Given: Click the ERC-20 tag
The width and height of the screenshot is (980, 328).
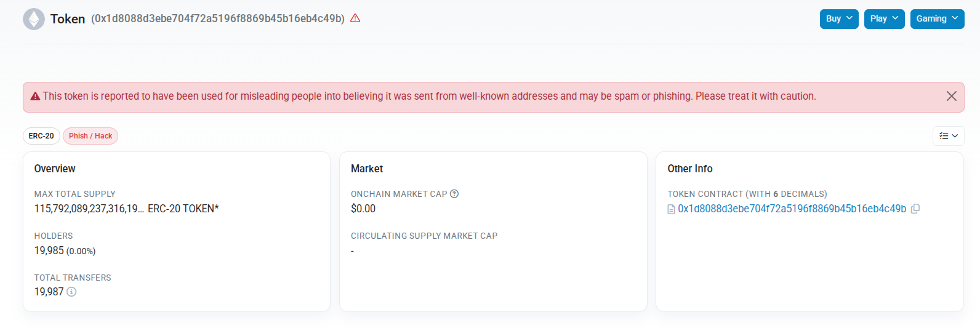Looking at the screenshot, I should 41,136.
